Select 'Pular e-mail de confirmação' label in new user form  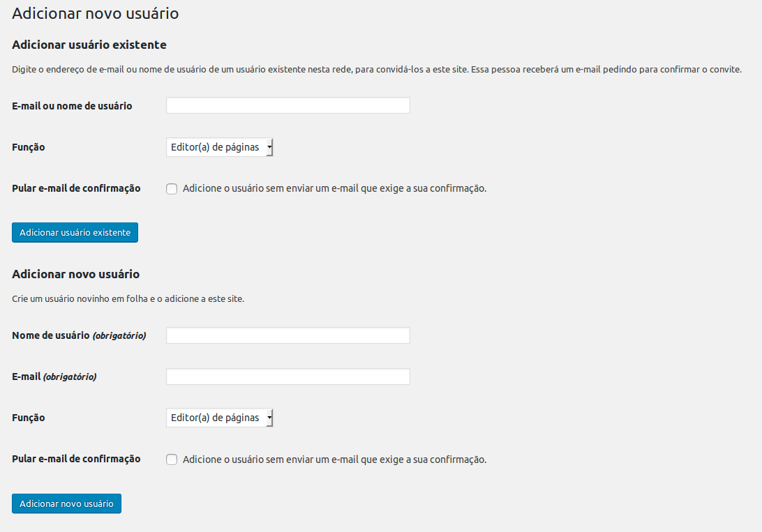(76, 459)
